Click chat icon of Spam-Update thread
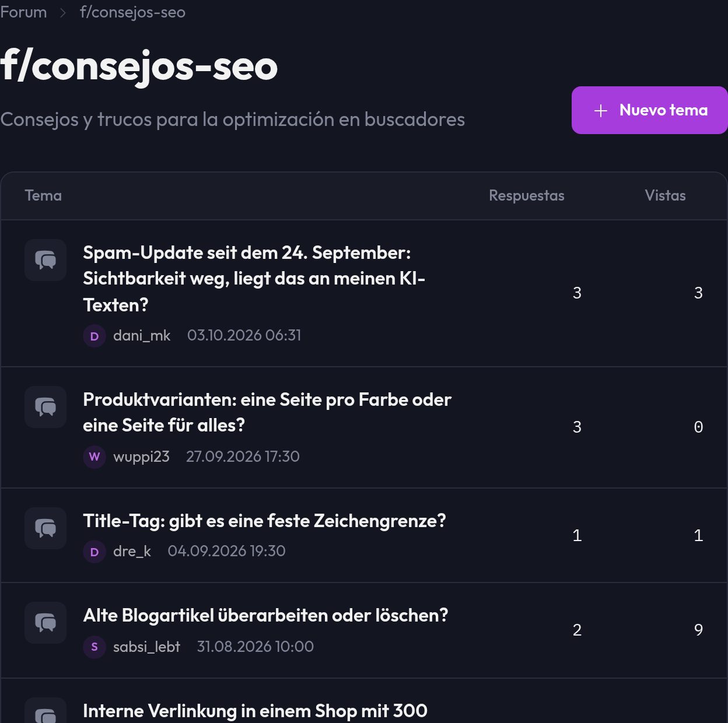Screen dimensions: 728x723 tap(45, 260)
